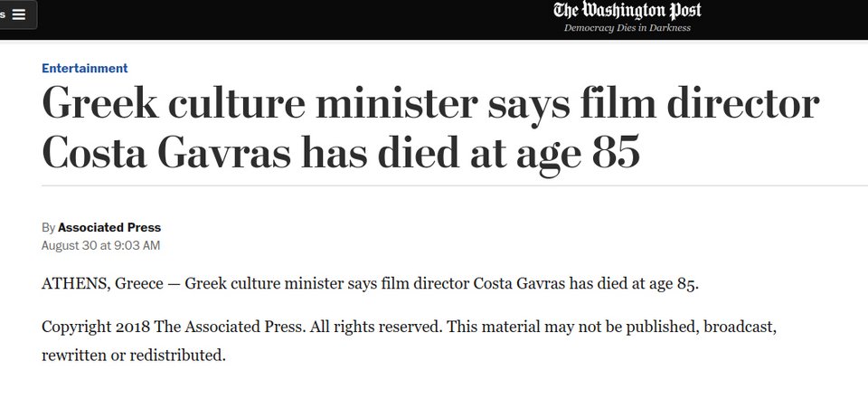Image resolution: width=868 pixels, height=399 pixels.
Task: Click the letter 's' on the Sections button
Action: coord(3,14)
